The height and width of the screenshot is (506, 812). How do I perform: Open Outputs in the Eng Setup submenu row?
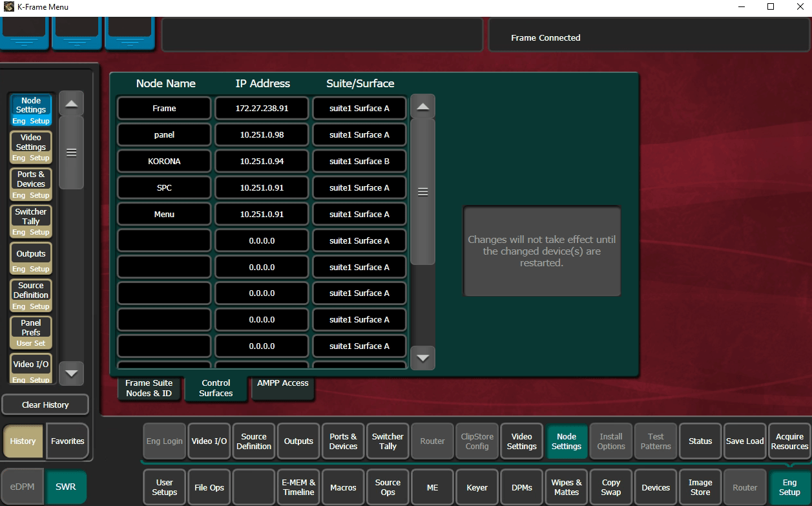click(x=298, y=441)
